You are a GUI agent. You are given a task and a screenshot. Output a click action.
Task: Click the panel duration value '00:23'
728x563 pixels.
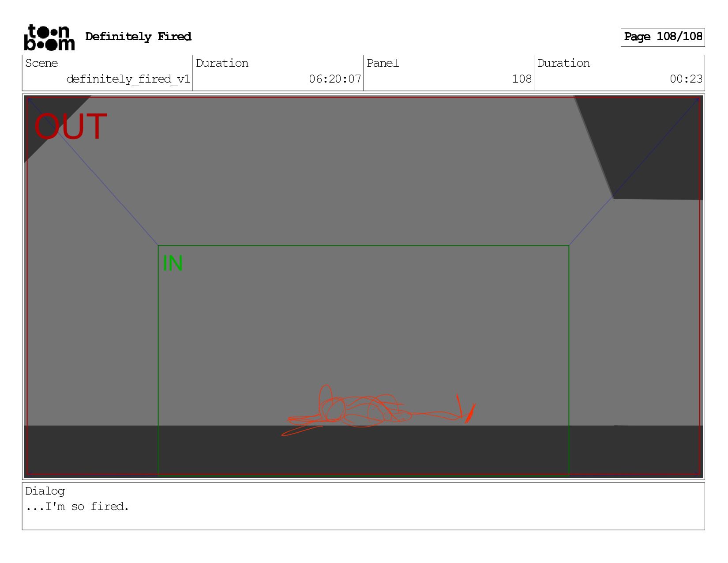pyautogui.click(x=686, y=79)
